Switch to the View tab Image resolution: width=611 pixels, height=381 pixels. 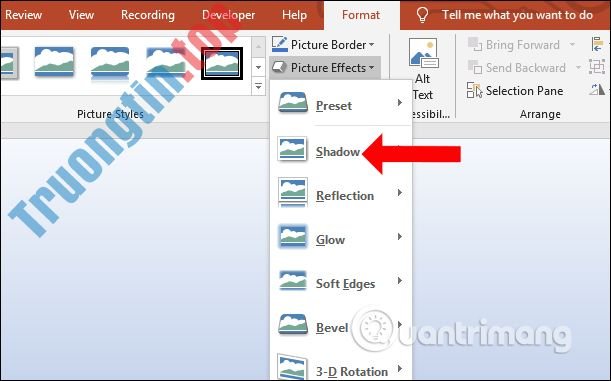81,15
